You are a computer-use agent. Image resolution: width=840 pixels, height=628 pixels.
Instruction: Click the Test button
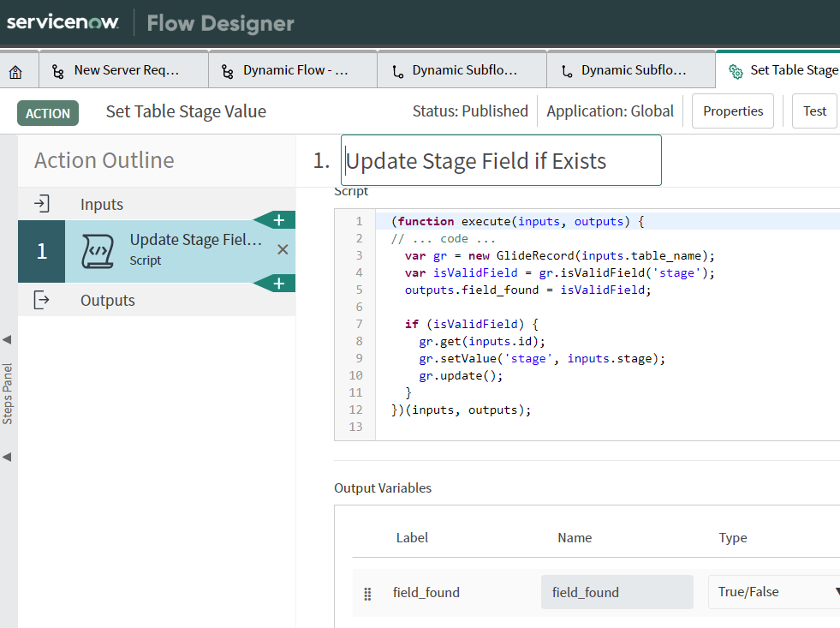[x=814, y=111]
